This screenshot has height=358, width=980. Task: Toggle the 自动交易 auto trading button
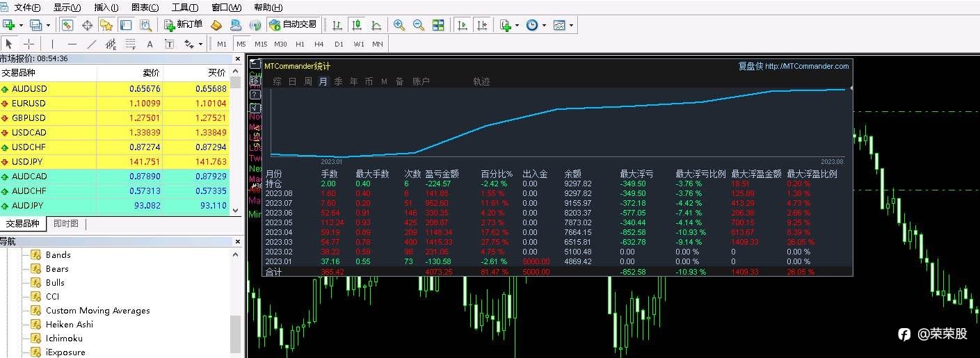click(293, 25)
